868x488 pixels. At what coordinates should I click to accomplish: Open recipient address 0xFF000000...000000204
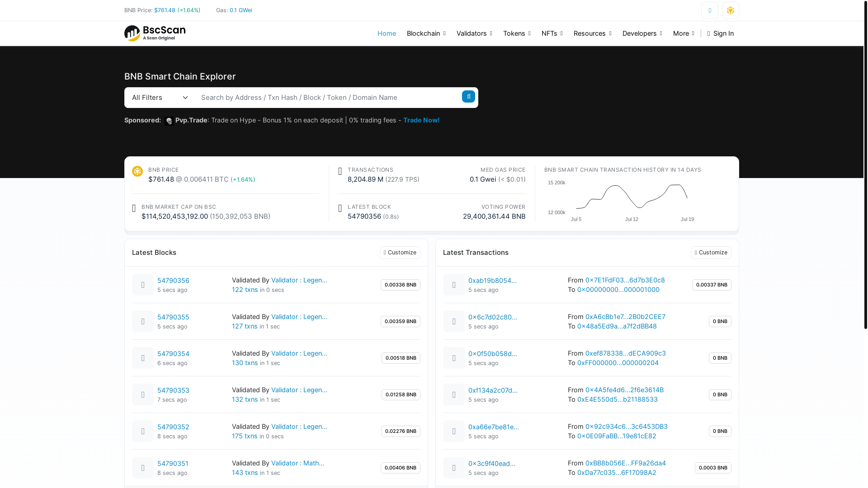click(618, 363)
